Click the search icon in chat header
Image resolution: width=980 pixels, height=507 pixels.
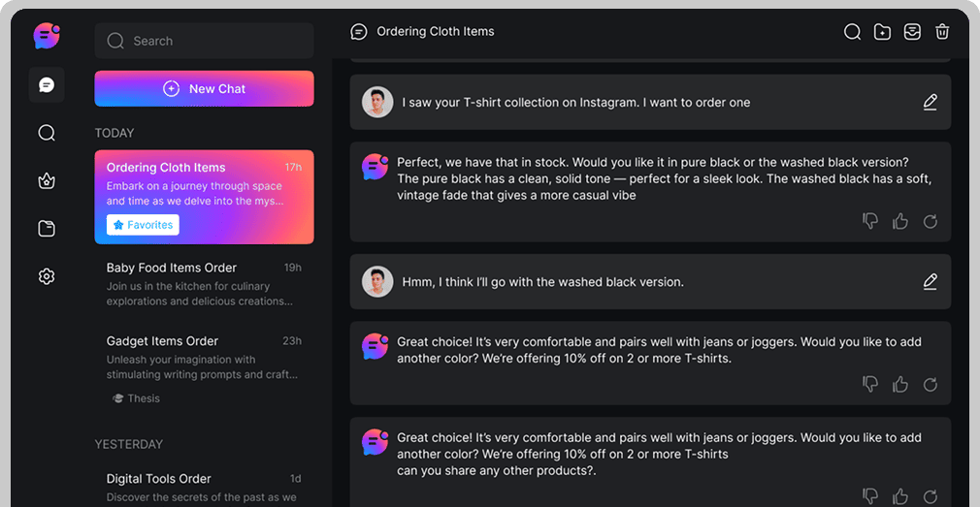852,32
